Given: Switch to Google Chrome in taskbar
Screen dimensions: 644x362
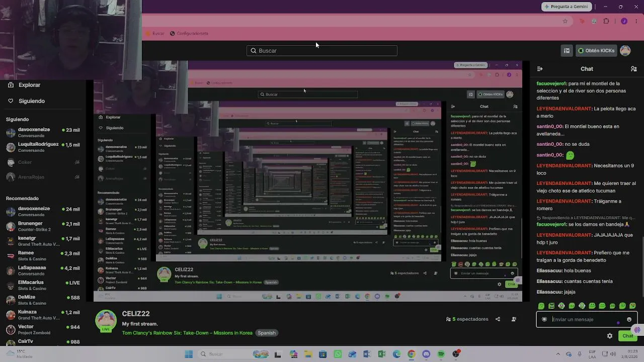Looking at the screenshot, I should [x=412, y=354].
